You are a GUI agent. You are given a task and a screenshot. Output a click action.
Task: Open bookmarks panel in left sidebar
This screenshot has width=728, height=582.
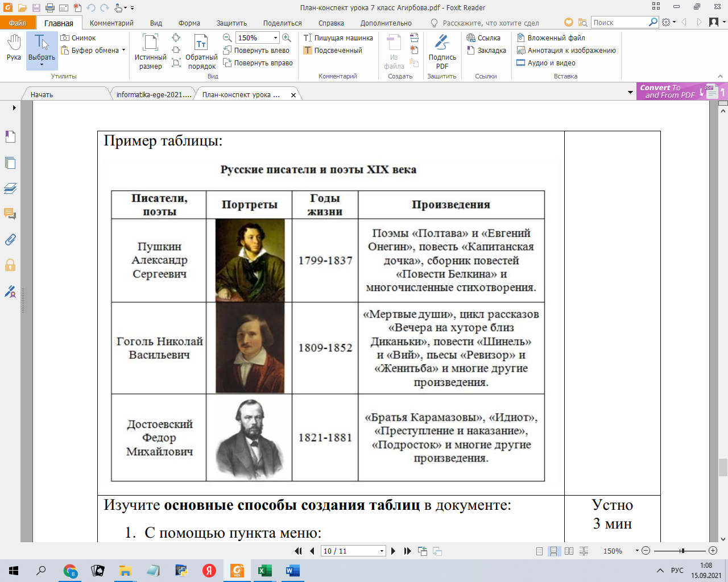[10, 137]
